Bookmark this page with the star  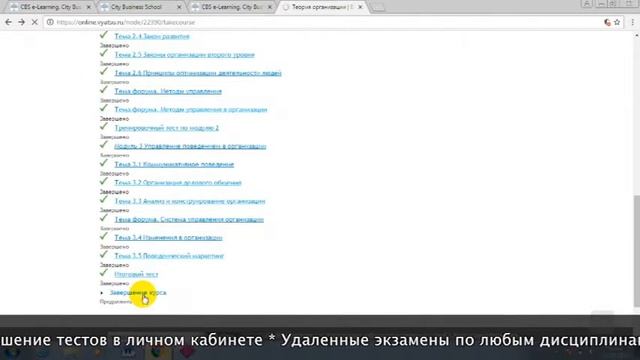pos(617,22)
